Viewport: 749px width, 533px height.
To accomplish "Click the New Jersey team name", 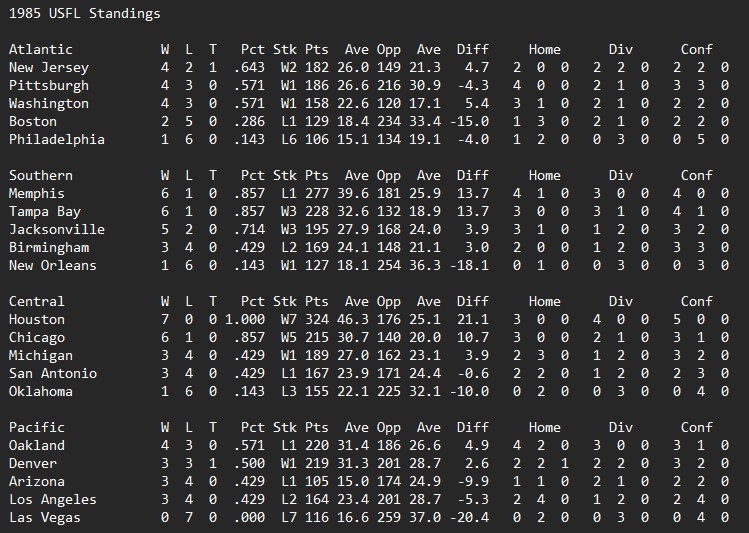I will [x=48, y=67].
